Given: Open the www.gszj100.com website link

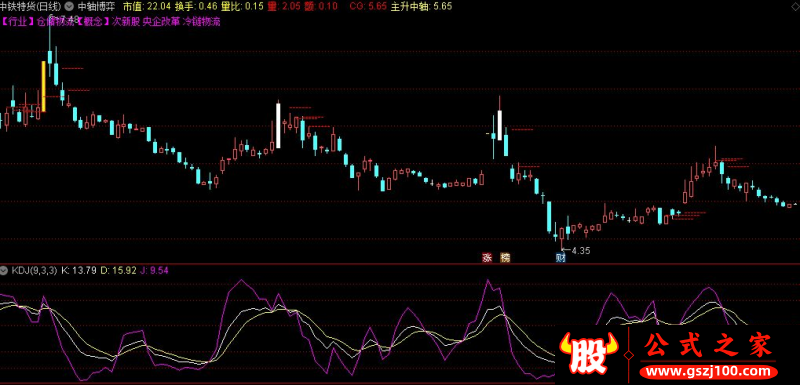Looking at the screenshot, I should point(709,371).
